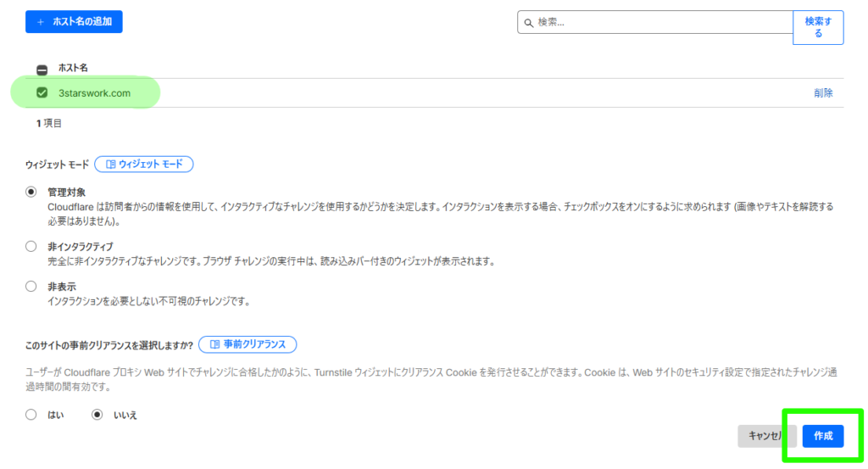This screenshot has height=469, width=868.
Task: Click the ホスト名 column header
Action: pyautogui.click(x=73, y=67)
